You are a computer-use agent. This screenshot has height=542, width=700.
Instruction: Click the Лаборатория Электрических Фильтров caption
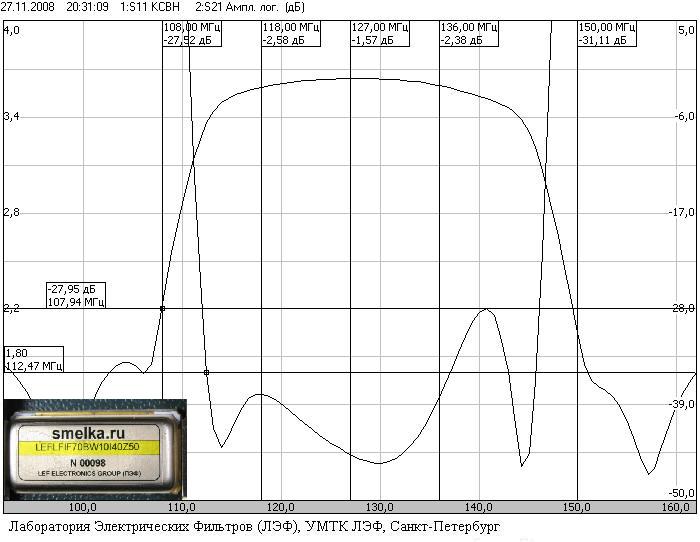coord(152,526)
